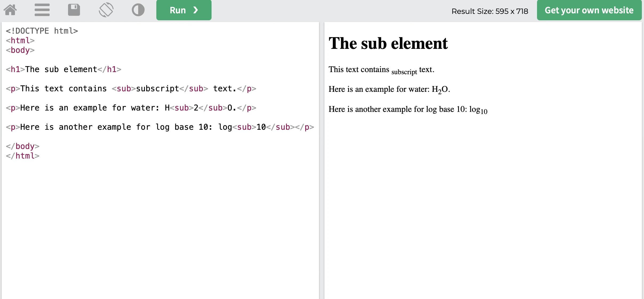Save code with the floppy disk icon
This screenshot has height=299, width=644.
74,10
